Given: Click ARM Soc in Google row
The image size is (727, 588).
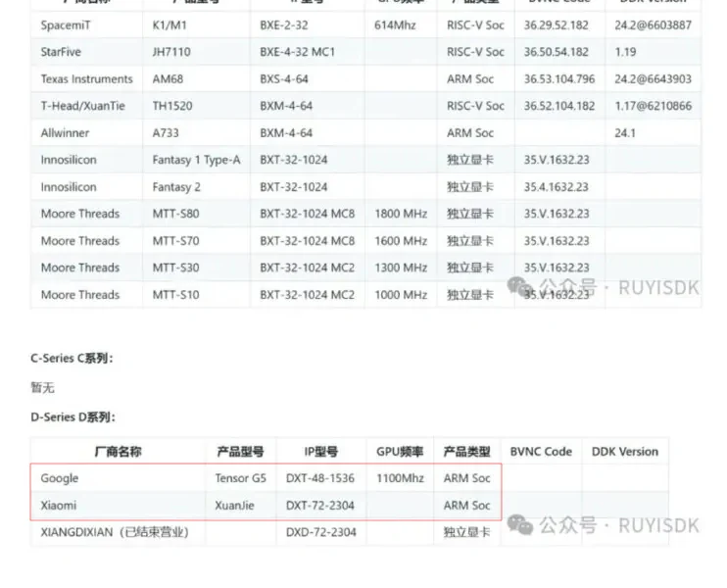Looking at the screenshot, I should pyautogui.click(x=466, y=478).
